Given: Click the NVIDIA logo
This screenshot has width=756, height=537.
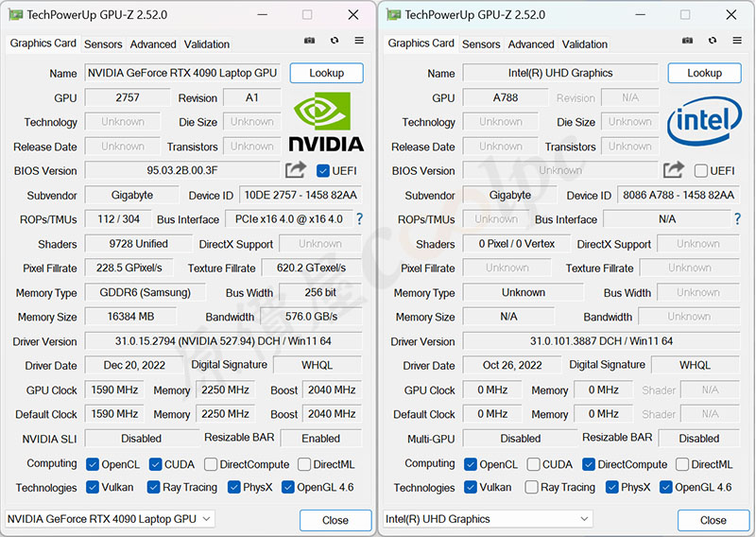Looking at the screenshot, I should tap(326, 122).
